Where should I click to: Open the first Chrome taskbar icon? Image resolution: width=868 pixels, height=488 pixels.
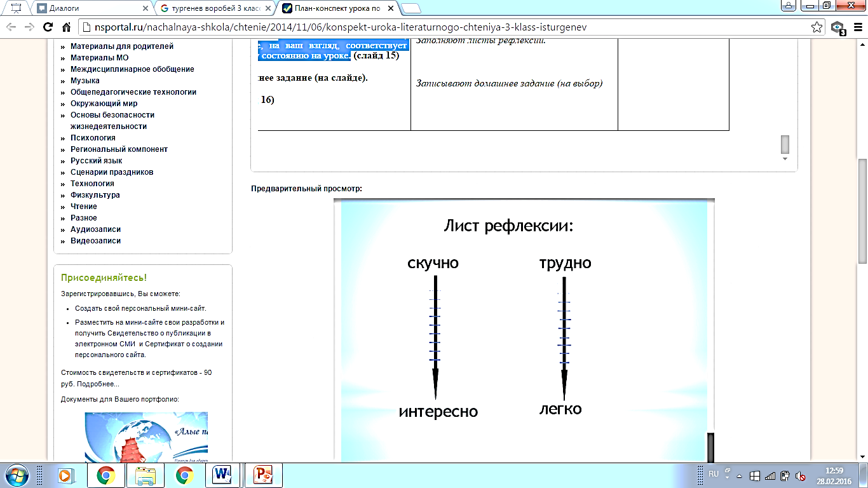pyautogui.click(x=105, y=475)
